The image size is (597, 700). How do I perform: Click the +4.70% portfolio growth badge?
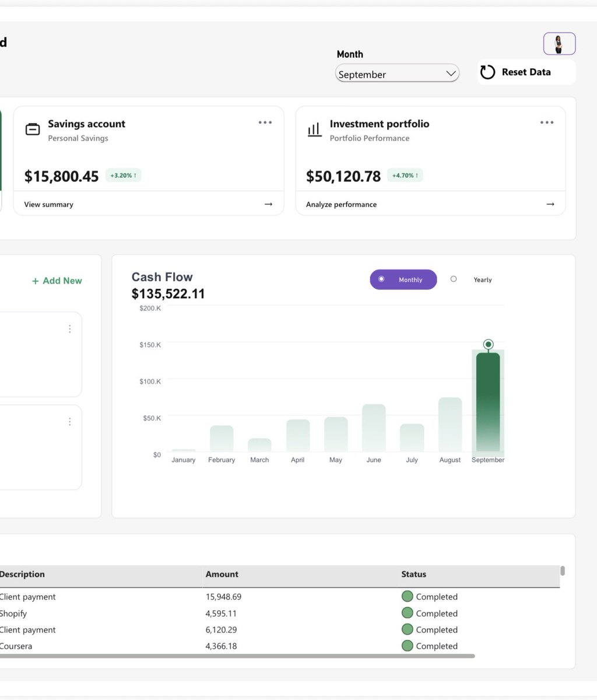[405, 175]
